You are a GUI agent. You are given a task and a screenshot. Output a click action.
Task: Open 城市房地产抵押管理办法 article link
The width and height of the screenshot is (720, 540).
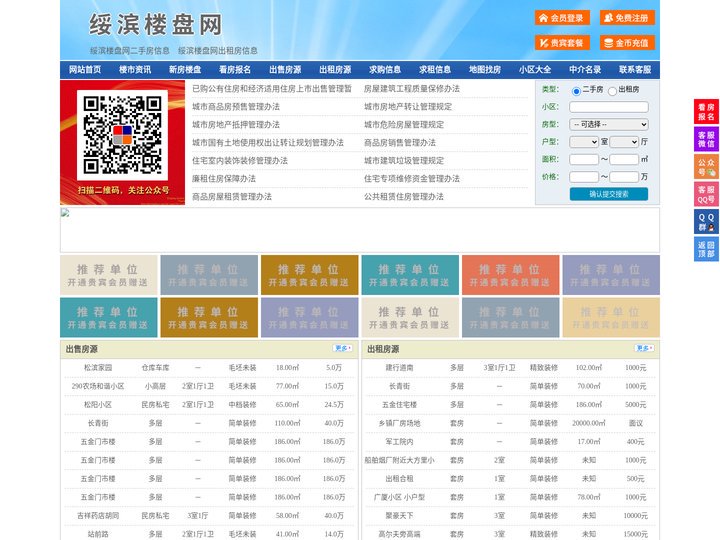[x=236, y=124]
